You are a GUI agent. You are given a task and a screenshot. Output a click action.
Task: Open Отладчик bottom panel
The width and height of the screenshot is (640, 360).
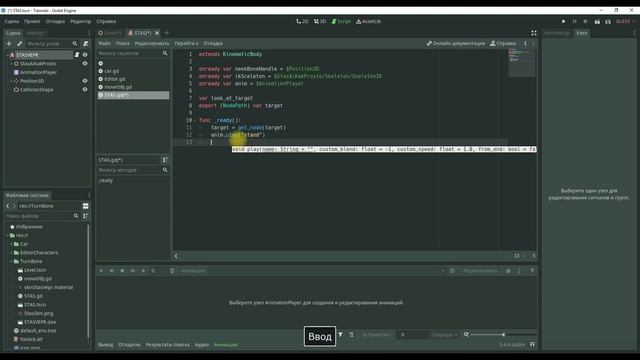click(x=129, y=345)
